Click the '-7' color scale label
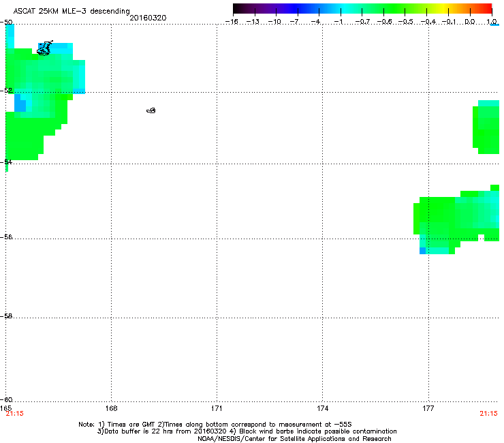This screenshot has height=443, width=504. (296, 22)
